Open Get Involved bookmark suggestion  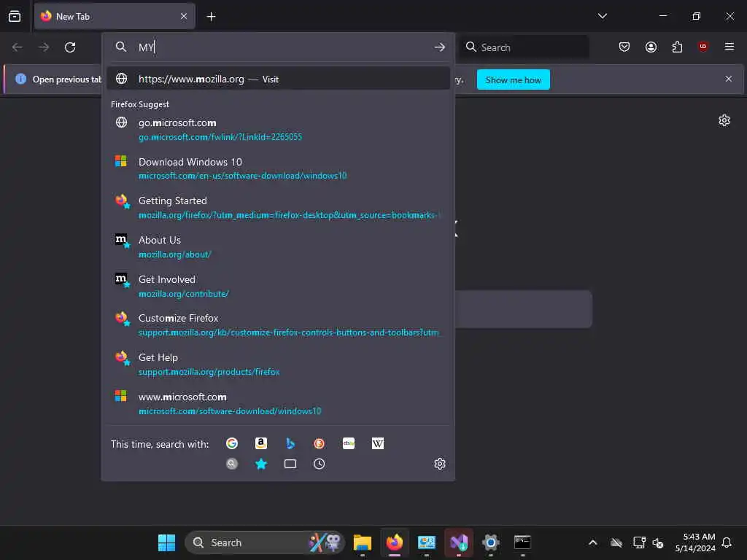278,286
